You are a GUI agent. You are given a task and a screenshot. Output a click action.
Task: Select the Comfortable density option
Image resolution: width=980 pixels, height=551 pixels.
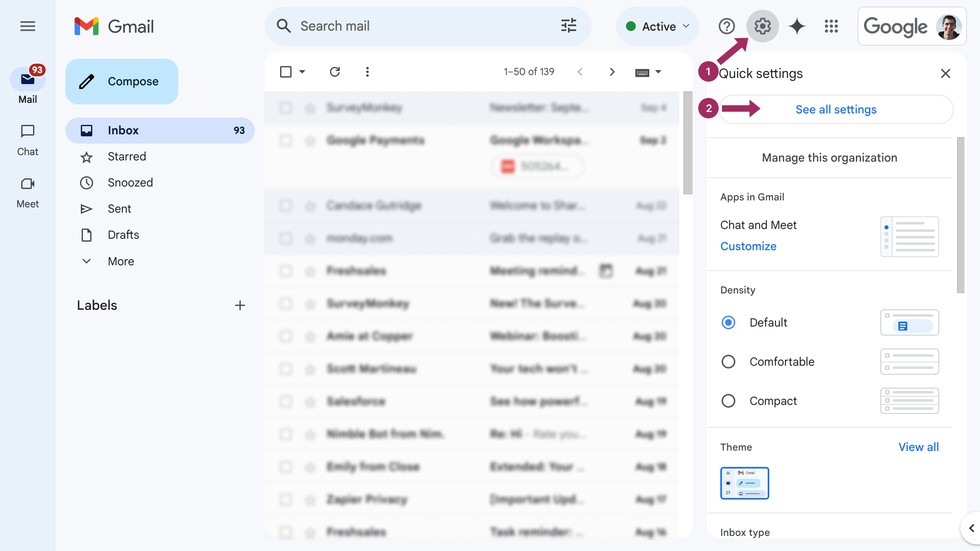tap(728, 362)
